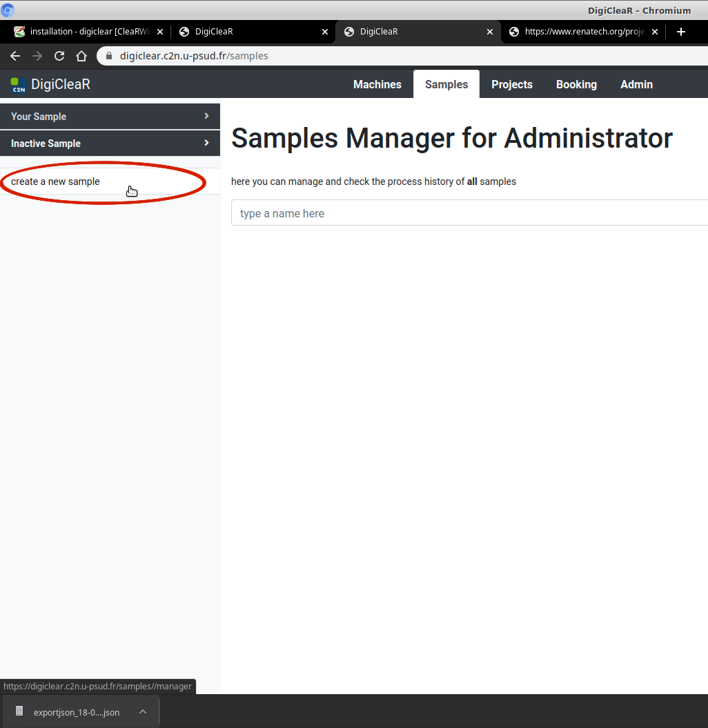Close the renatech.org tab
708x728 pixels.
coord(655,32)
